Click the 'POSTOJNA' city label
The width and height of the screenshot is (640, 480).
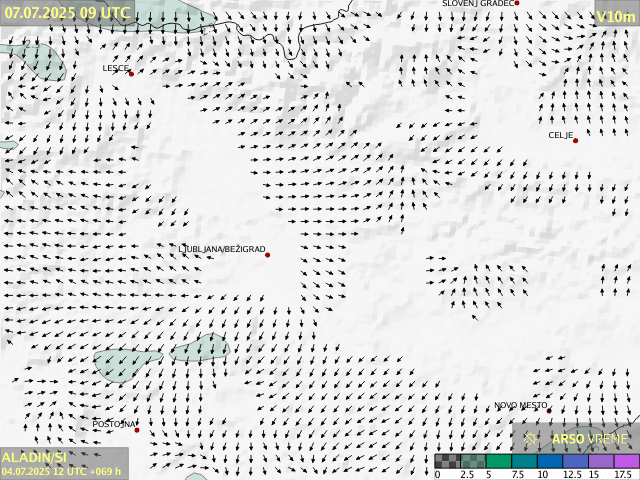click(113, 424)
